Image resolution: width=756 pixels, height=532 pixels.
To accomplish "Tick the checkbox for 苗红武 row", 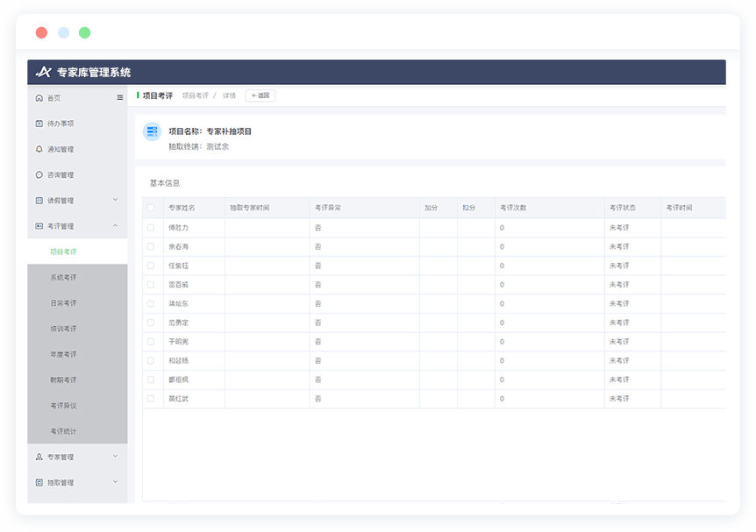I will pos(151,399).
